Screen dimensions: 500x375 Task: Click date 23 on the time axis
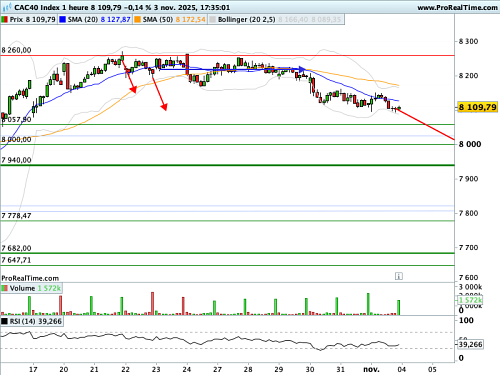click(x=156, y=369)
